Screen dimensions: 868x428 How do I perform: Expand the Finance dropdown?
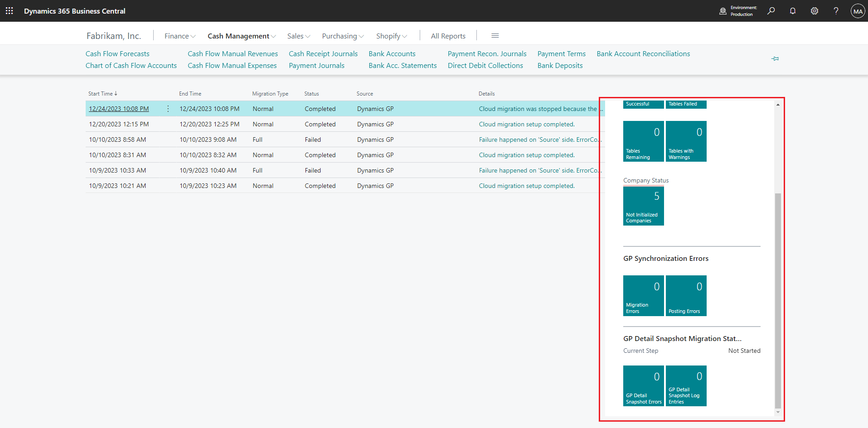tap(179, 36)
